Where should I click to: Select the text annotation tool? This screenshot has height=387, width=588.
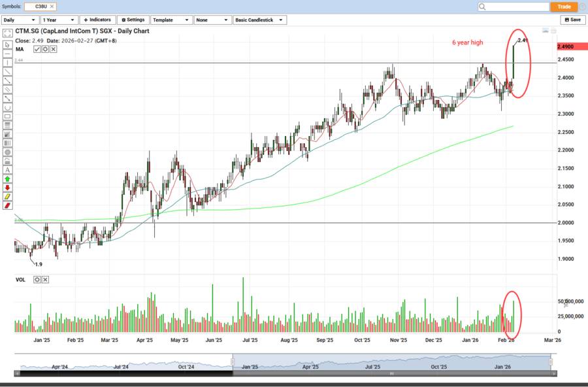(7, 169)
